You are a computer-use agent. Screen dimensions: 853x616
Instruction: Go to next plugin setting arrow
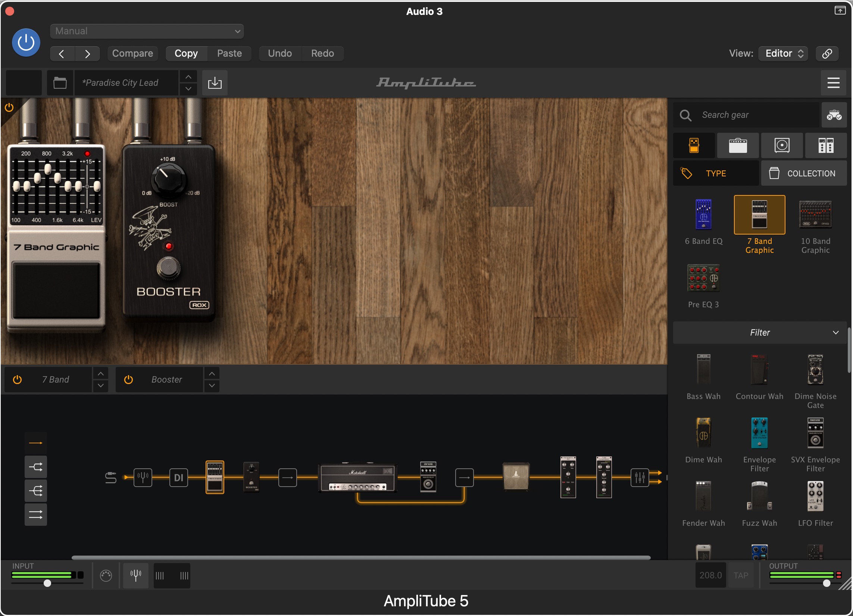point(87,54)
